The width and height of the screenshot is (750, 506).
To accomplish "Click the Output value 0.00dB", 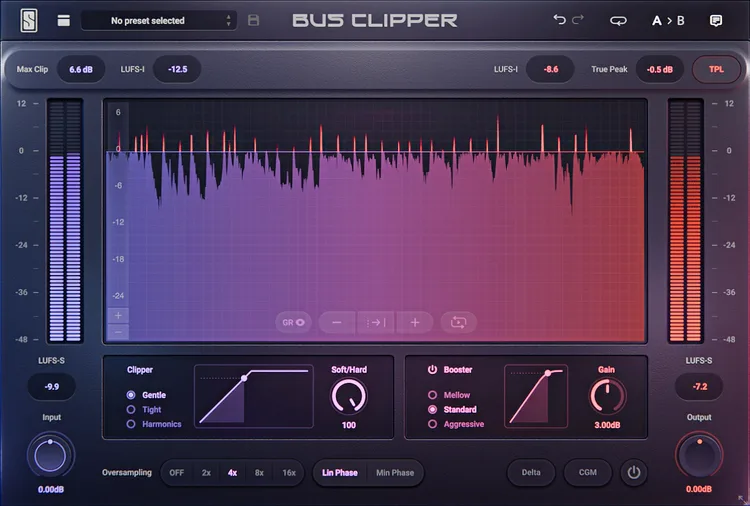I will (x=699, y=489).
